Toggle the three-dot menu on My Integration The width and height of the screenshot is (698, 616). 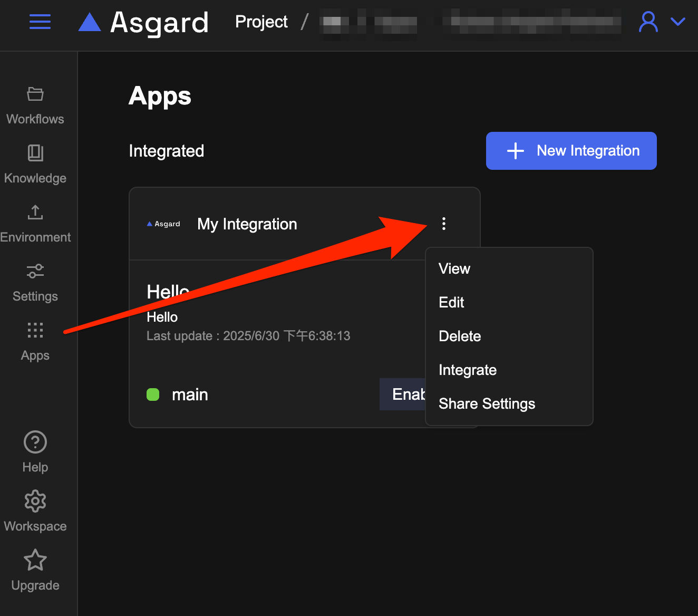tap(444, 224)
